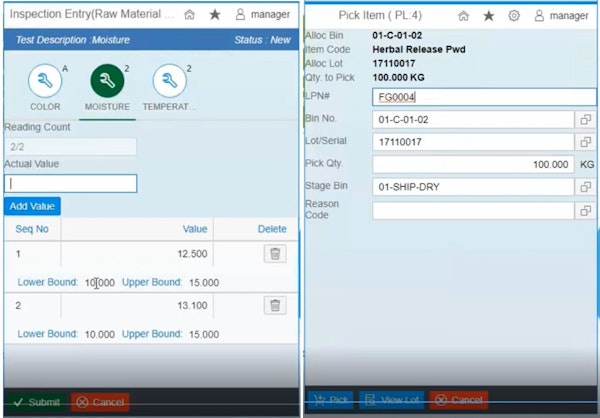Click Herbal Release Pwd item code
Viewport: 600px width, 418px height.
point(419,49)
